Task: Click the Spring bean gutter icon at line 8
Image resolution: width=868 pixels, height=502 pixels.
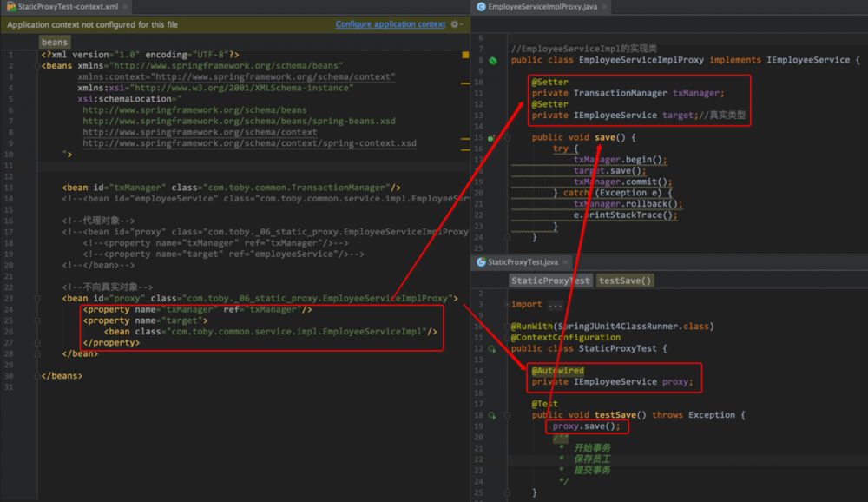Action: 492,61
